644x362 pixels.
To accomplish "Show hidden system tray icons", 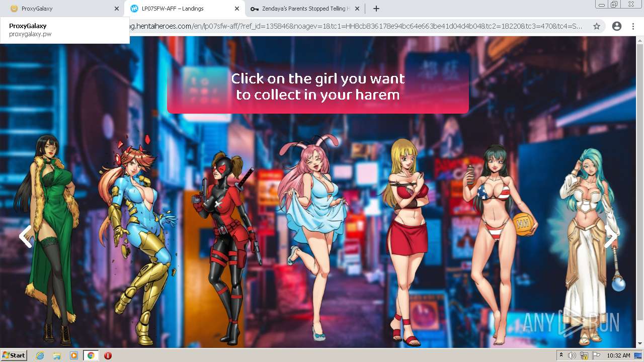I will pyautogui.click(x=561, y=355).
